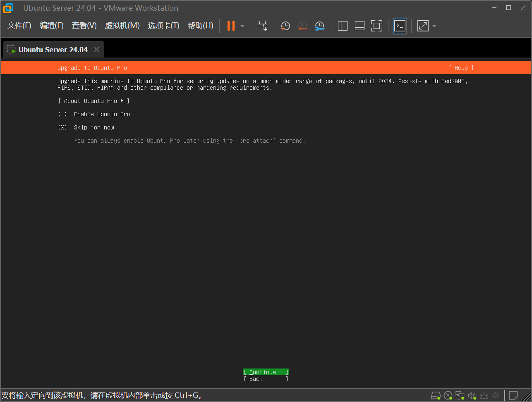
Task: Toggle the thumbnail bar view
Action: tap(359, 26)
